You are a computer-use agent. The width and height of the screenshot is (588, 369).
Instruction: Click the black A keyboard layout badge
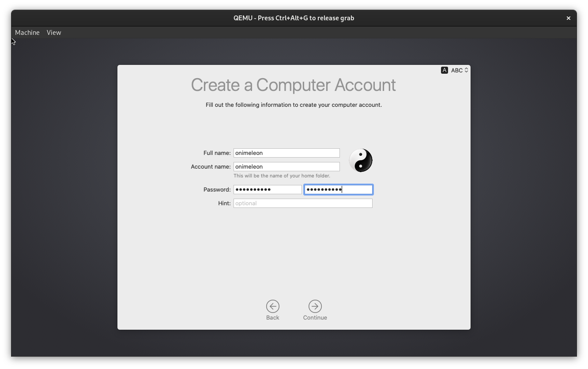[444, 70]
